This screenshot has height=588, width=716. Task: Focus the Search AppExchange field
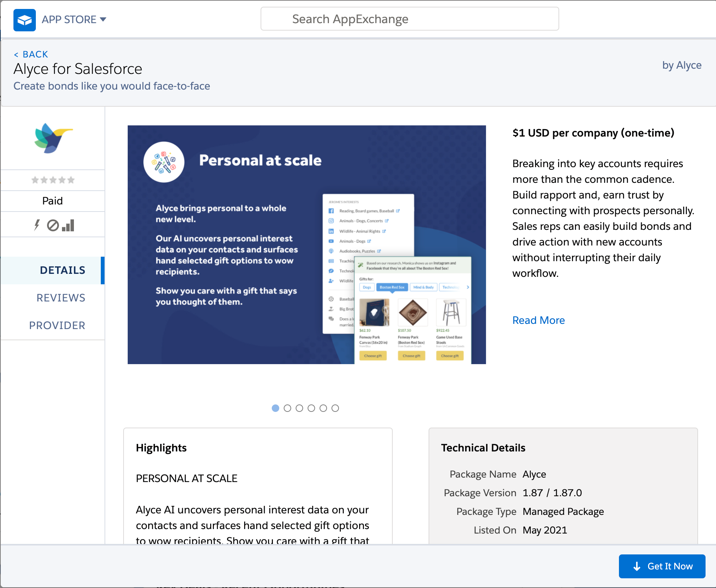pyautogui.click(x=410, y=19)
